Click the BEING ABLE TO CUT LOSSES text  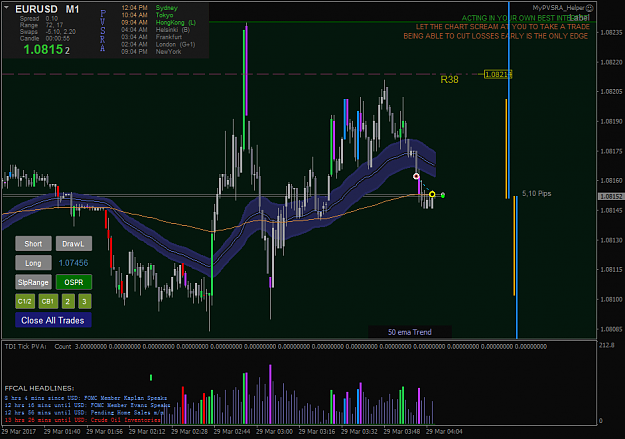[495, 36]
